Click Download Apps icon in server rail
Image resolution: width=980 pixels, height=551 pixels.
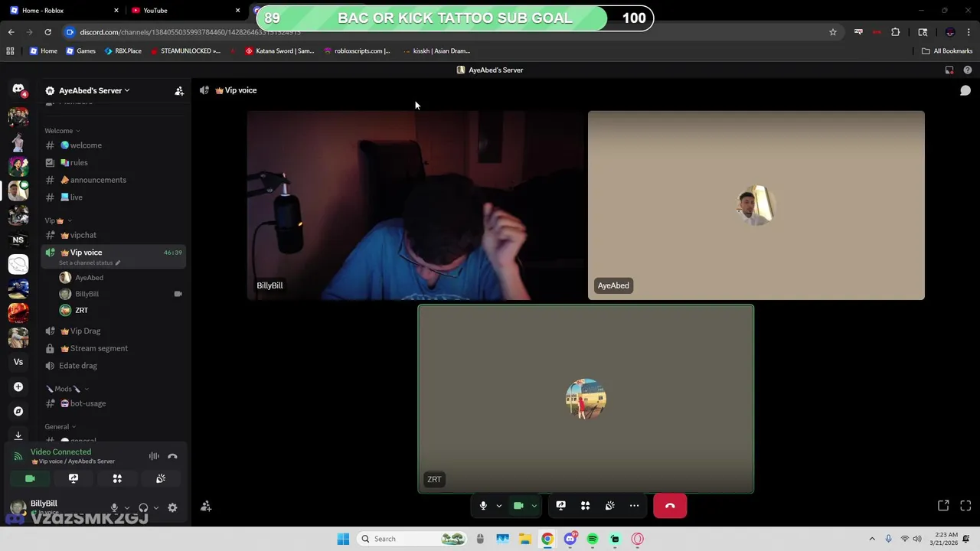pyautogui.click(x=18, y=435)
